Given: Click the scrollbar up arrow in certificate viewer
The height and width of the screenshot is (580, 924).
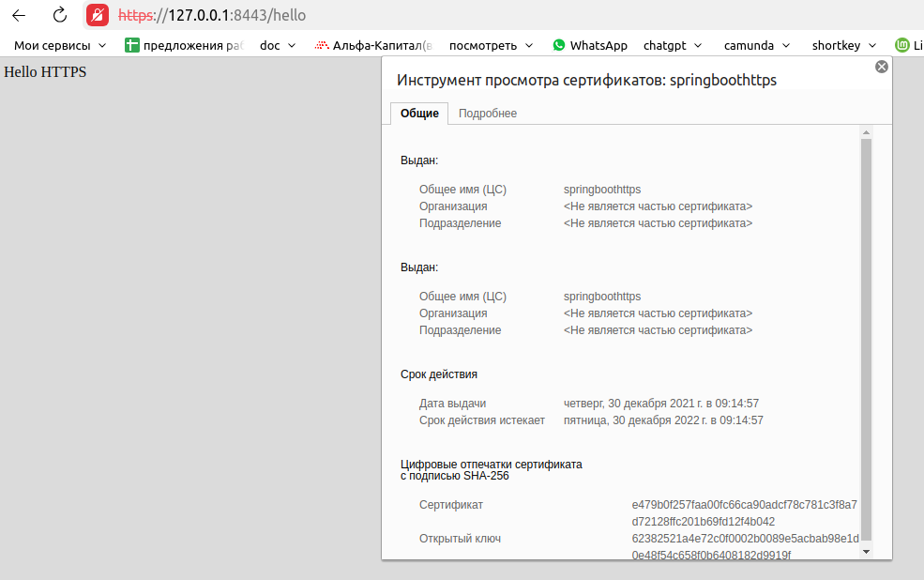Looking at the screenshot, I should click(866, 132).
